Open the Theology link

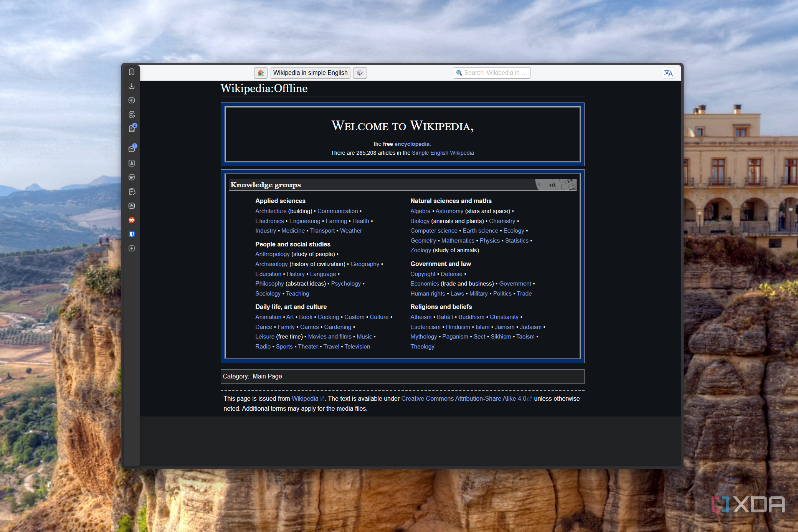(422, 347)
